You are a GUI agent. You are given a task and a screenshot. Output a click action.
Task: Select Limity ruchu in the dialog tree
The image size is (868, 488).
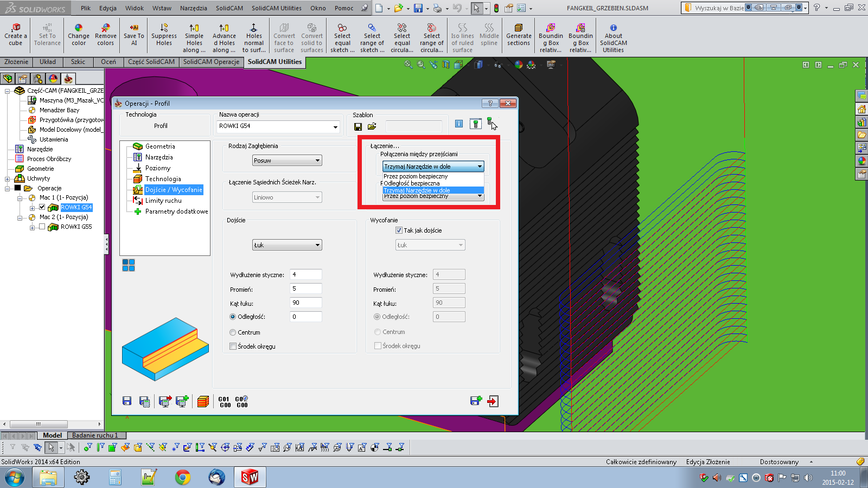(163, 201)
